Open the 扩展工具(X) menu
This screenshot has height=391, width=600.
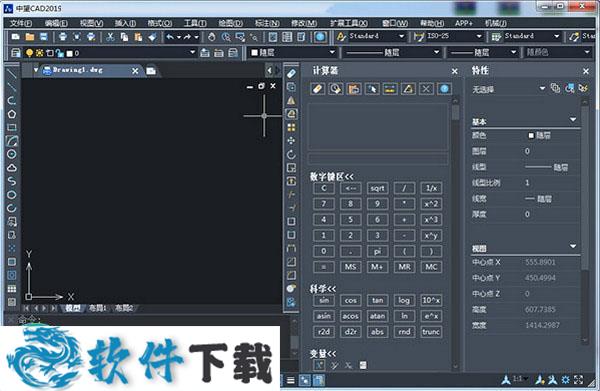click(x=349, y=23)
